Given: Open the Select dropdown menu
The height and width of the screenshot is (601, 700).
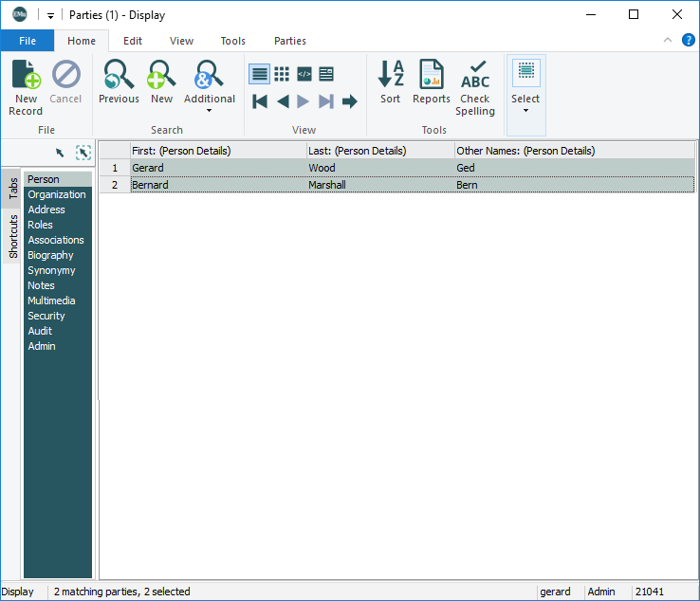Looking at the screenshot, I should (525, 109).
